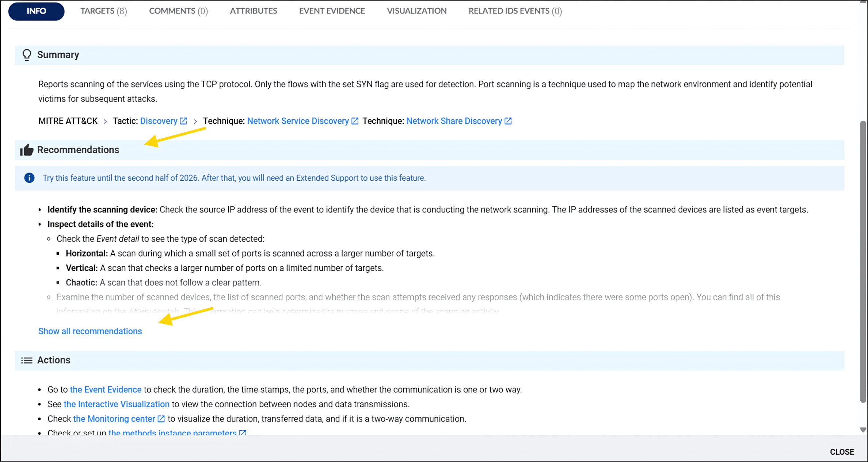Expand Show all recommendations
868x462 pixels.
90,331
